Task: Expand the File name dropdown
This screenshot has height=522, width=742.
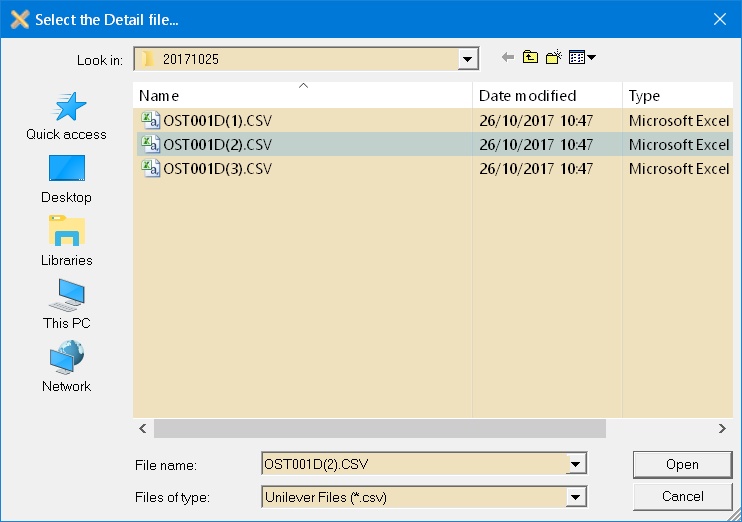Action: point(575,464)
